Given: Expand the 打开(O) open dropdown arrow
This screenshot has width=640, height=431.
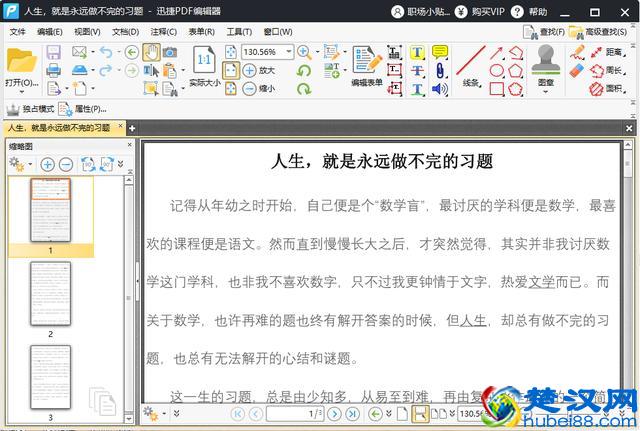Looking at the screenshot, I should click(22, 92).
